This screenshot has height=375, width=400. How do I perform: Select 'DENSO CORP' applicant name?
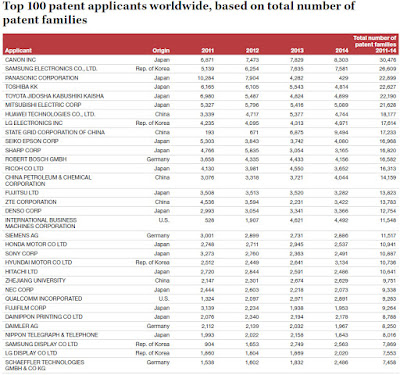(23, 211)
